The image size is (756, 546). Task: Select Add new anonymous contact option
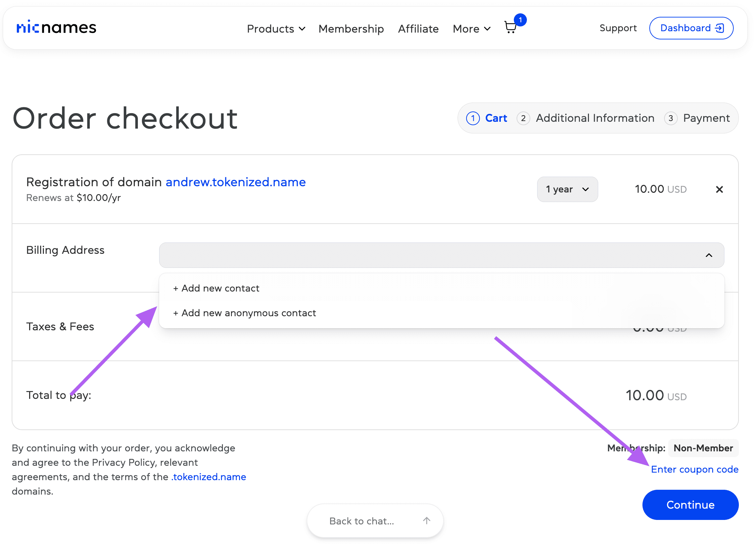click(248, 313)
